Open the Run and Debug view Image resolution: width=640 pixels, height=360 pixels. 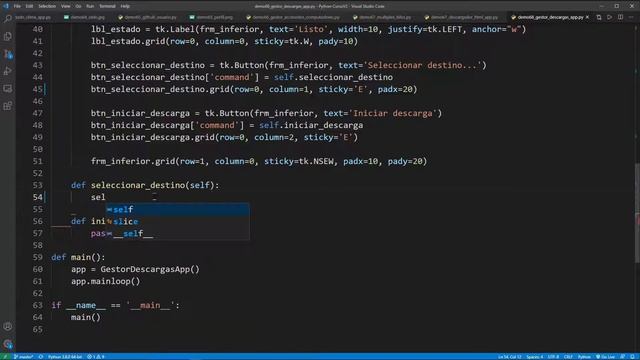(8, 71)
